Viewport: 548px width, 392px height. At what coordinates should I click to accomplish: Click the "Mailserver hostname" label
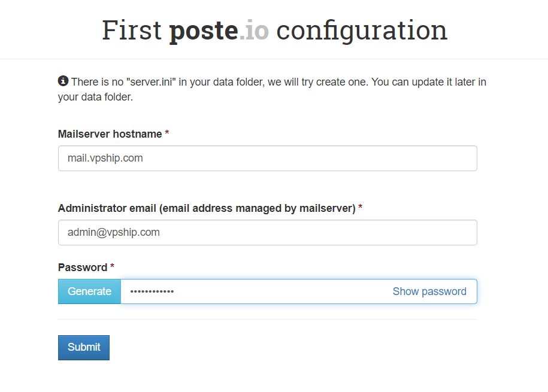pyautogui.click(x=110, y=134)
